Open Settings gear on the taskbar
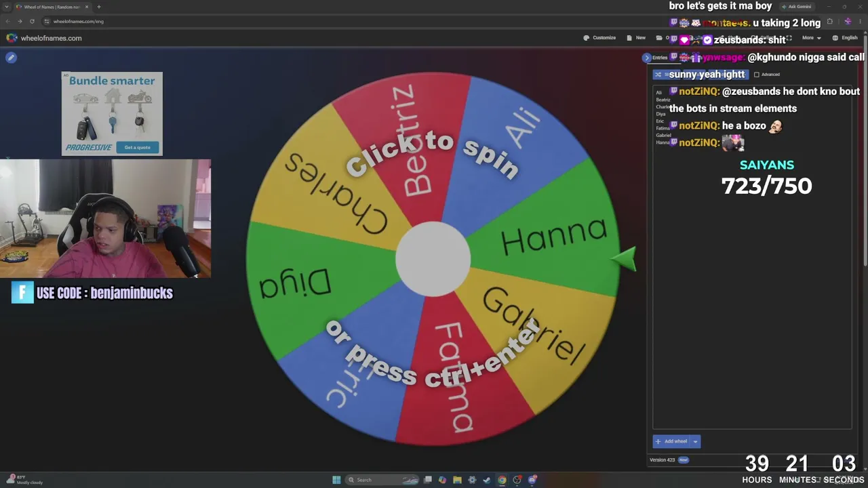 pos(472,480)
